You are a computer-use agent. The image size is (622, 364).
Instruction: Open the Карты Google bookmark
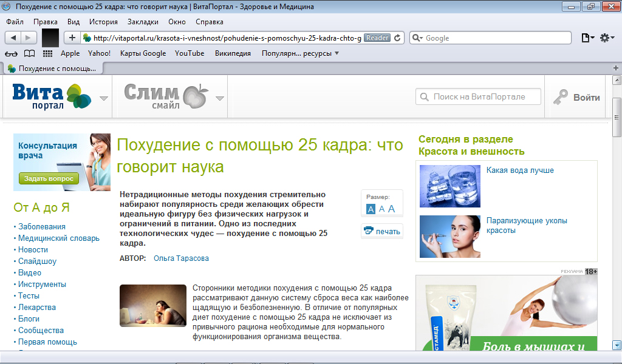click(143, 53)
